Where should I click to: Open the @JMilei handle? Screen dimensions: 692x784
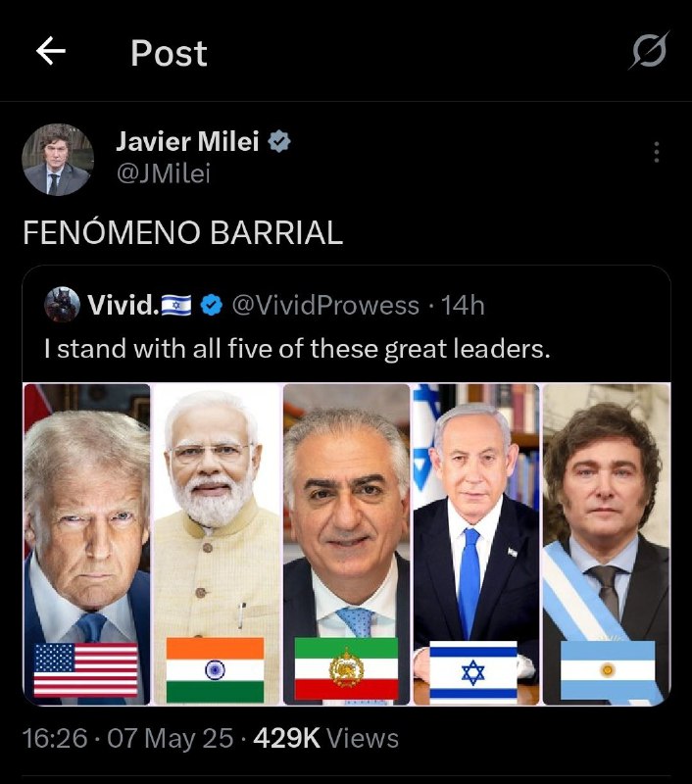(164, 173)
